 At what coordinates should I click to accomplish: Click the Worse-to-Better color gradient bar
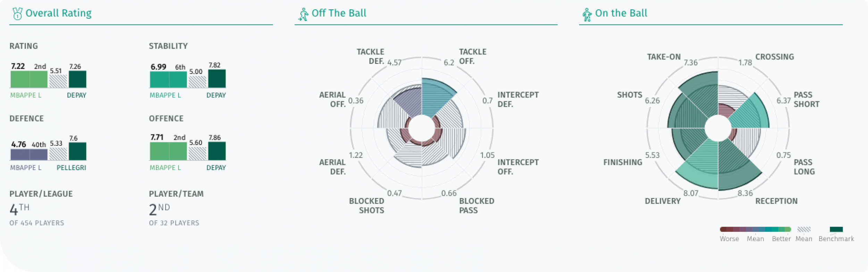coord(756,229)
